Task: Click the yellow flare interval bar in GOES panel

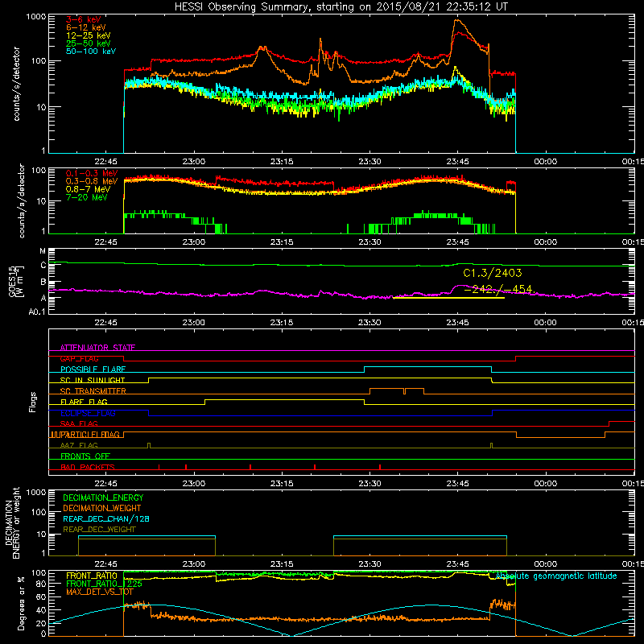Action: click(x=448, y=298)
